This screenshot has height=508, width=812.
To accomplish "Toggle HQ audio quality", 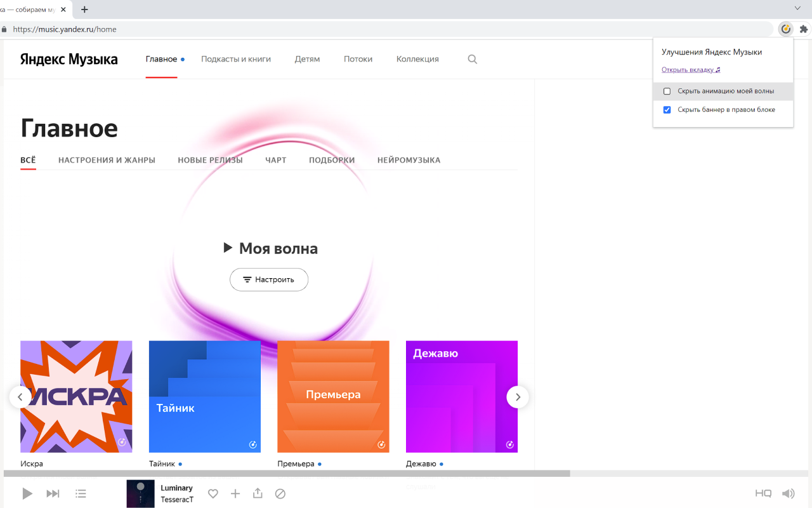I will click(763, 493).
